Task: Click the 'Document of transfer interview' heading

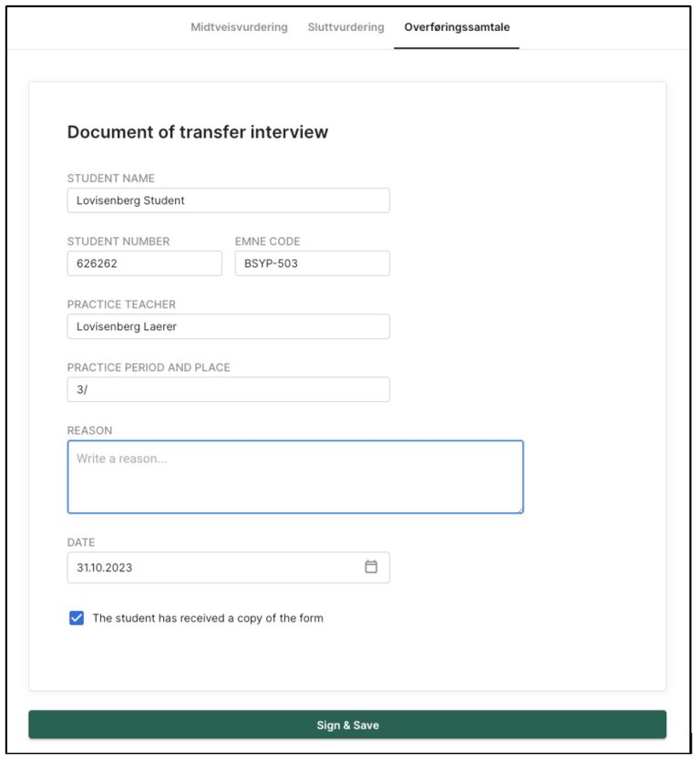Action: pos(198,132)
